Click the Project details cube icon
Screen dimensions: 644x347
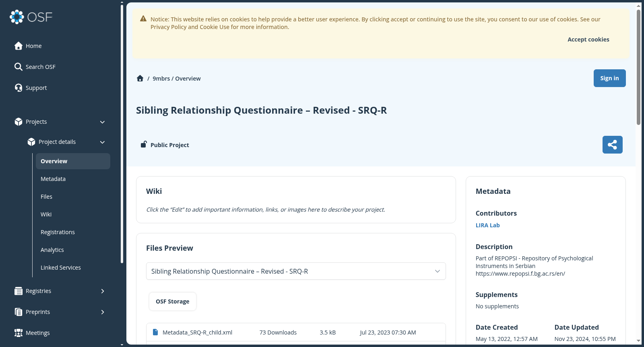[31, 142]
